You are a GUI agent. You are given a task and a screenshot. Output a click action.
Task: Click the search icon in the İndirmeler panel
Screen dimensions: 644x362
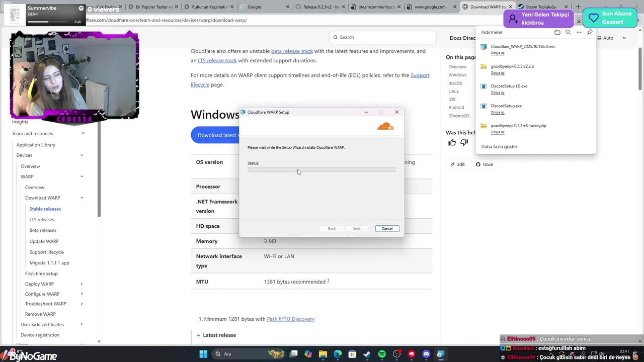(x=568, y=32)
